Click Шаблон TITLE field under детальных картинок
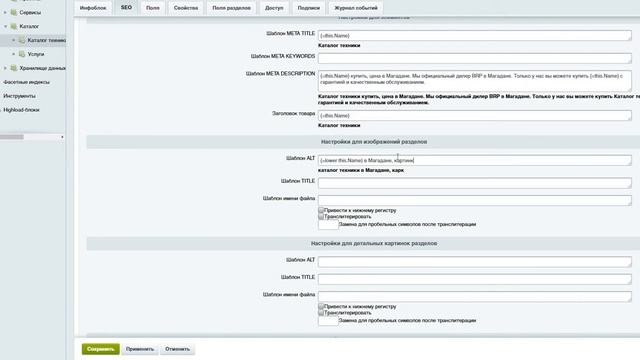 [x=475, y=279]
